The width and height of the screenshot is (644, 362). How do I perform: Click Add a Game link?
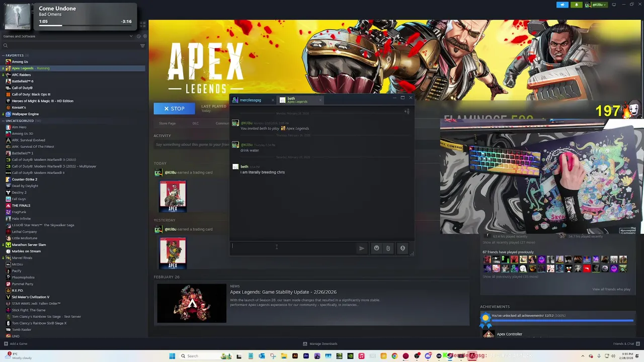pyautogui.click(x=19, y=344)
